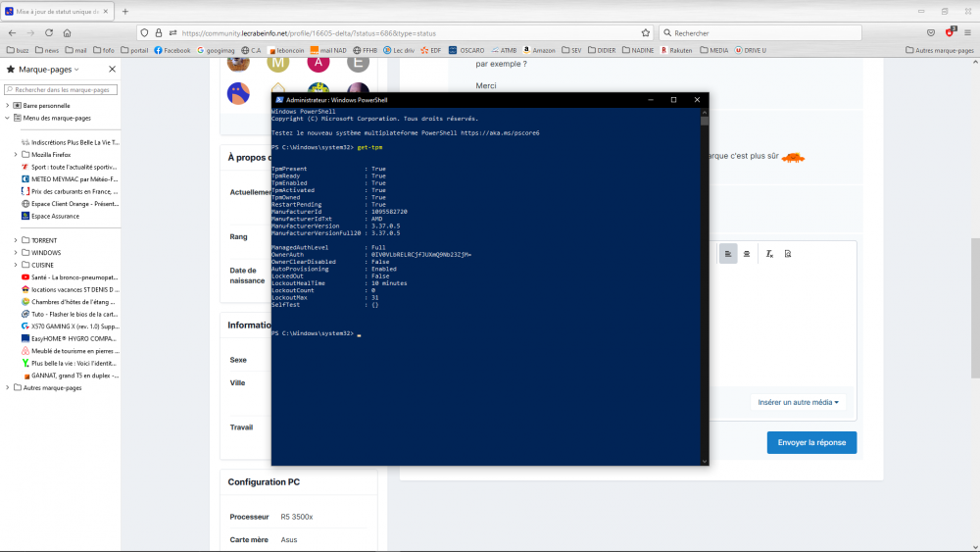The width and height of the screenshot is (980, 552).
Task: Open a new browser tab
Action: (x=125, y=11)
